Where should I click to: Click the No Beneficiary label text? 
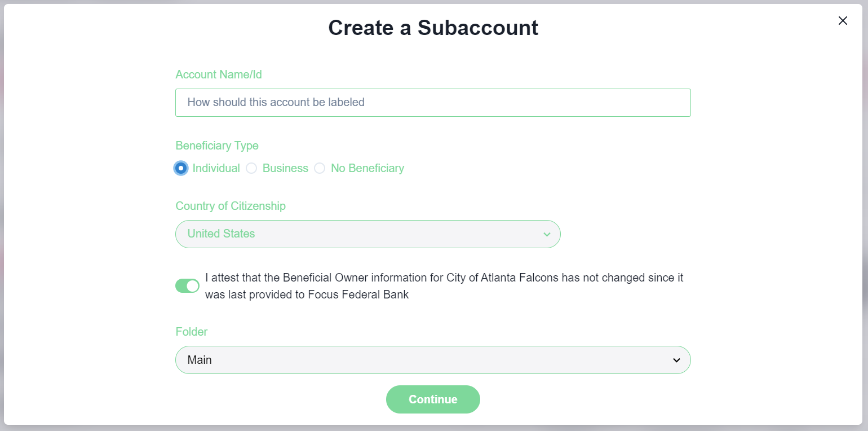[x=367, y=168]
